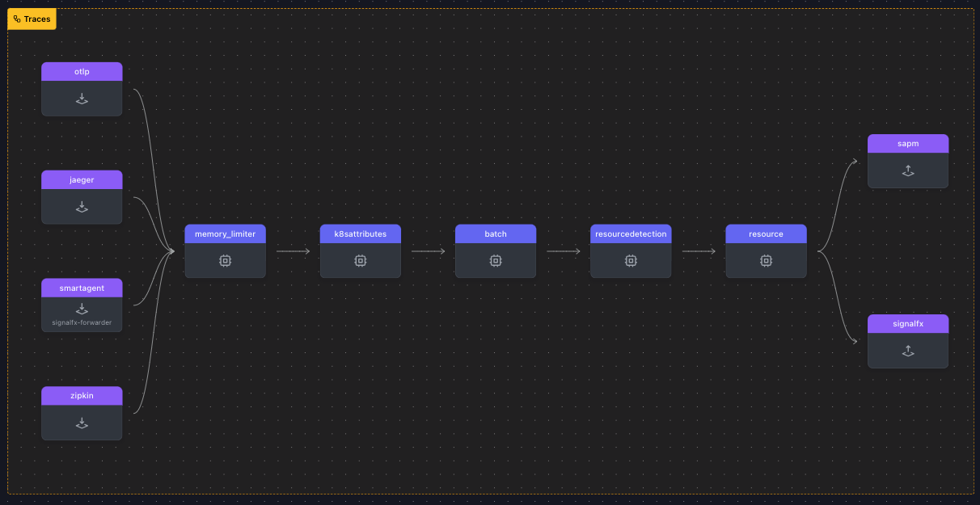Select the smartagent receiver node header
980x505 pixels.
pyautogui.click(x=82, y=288)
